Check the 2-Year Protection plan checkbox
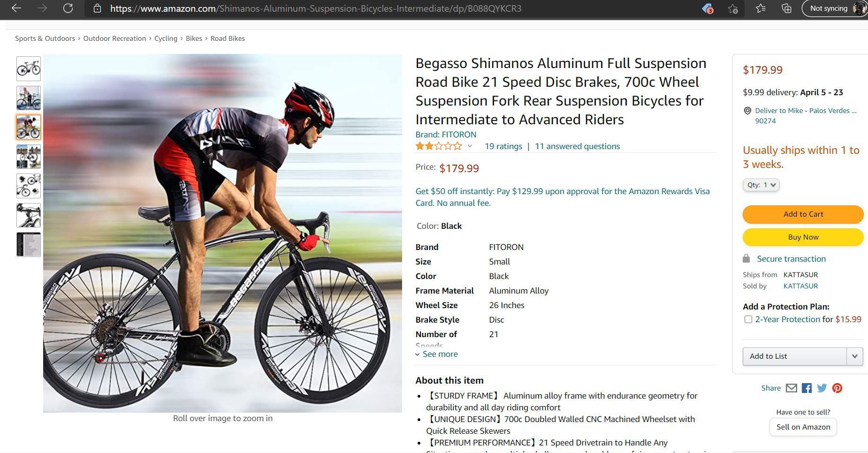 (748, 319)
